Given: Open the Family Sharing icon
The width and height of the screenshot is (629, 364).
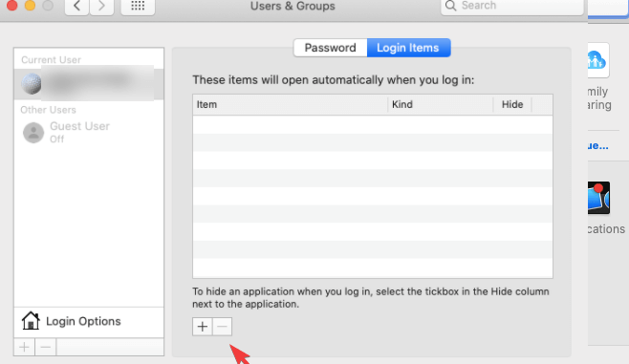Looking at the screenshot, I should pyautogui.click(x=597, y=60).
